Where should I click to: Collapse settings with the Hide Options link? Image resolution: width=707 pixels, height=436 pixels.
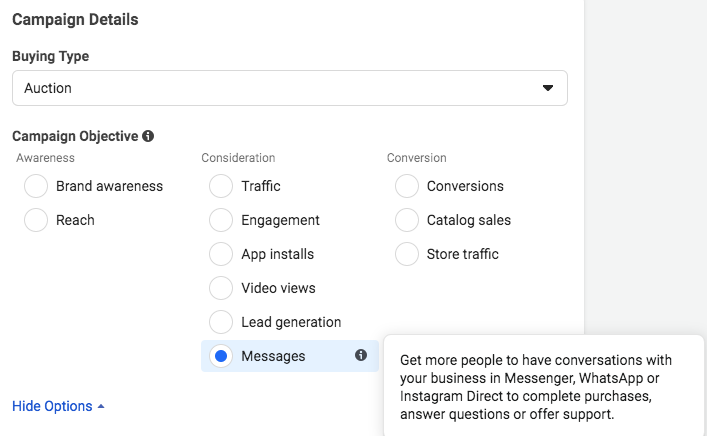pyautogui.click(x=52, y=406)
